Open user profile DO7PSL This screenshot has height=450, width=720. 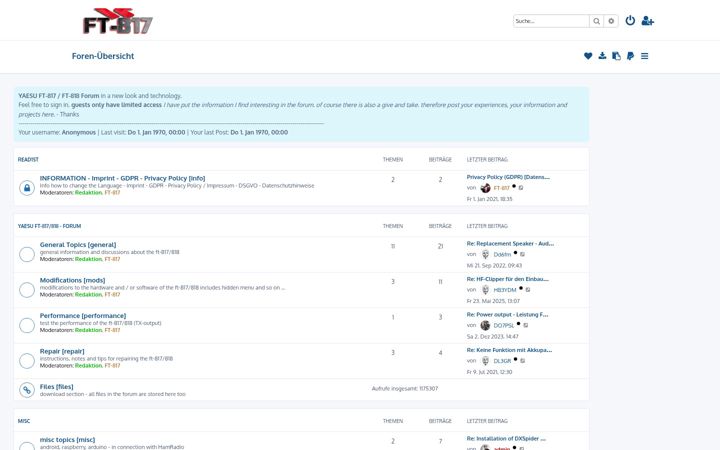click(503, 326)
